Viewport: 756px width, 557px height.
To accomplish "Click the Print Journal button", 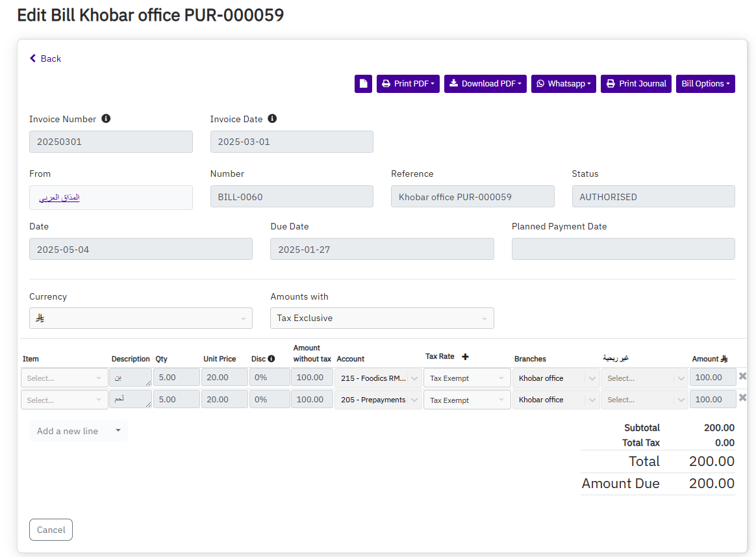I will [x=636, y=84].
